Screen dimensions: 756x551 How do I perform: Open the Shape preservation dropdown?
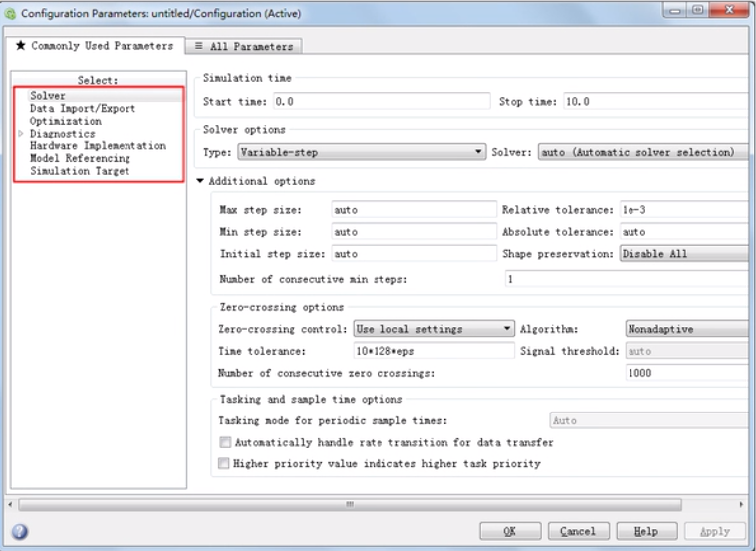click(684, 254)
